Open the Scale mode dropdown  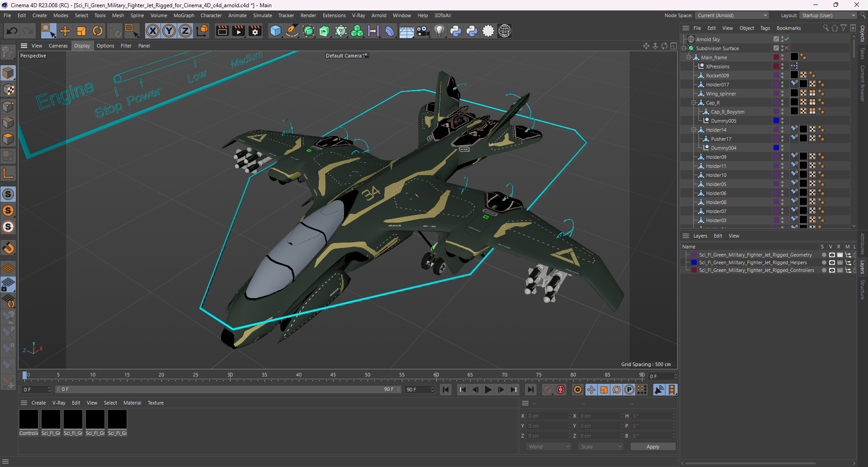(601, 447)
